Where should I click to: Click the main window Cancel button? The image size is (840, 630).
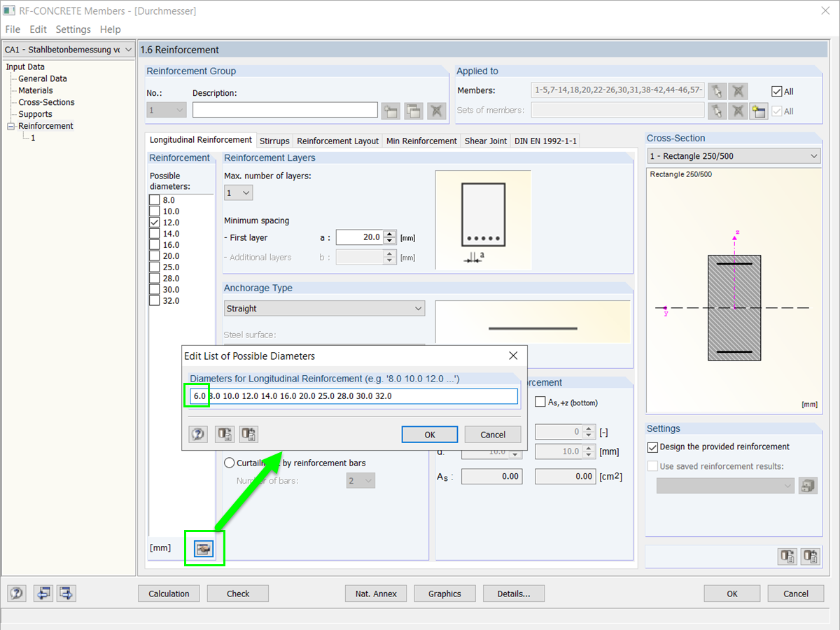(796, 594)
